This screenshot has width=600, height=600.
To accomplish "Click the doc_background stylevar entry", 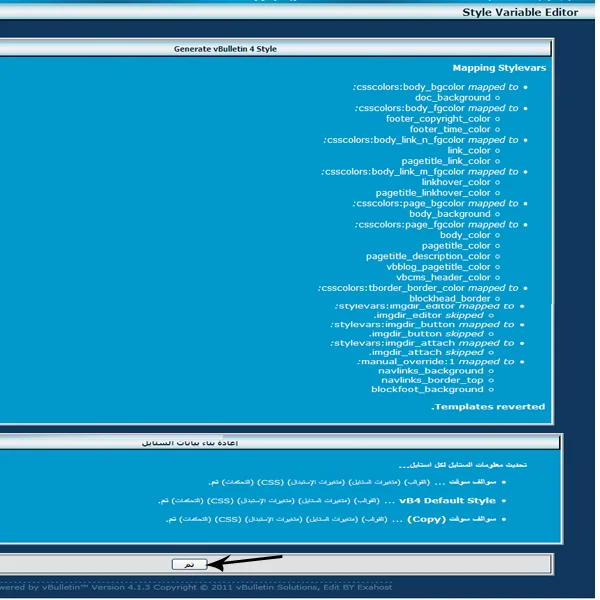I will [x=452, y=98].
